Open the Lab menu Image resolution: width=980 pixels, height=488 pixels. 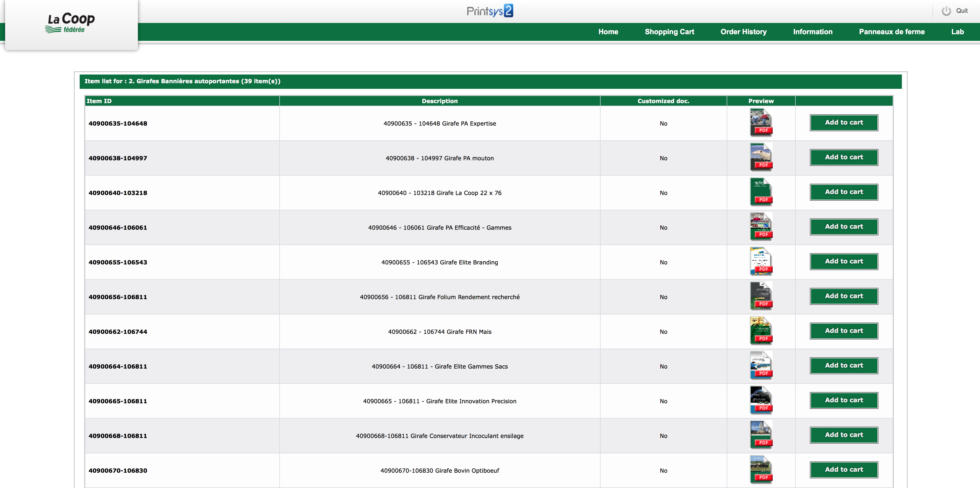tap(957, 32)
